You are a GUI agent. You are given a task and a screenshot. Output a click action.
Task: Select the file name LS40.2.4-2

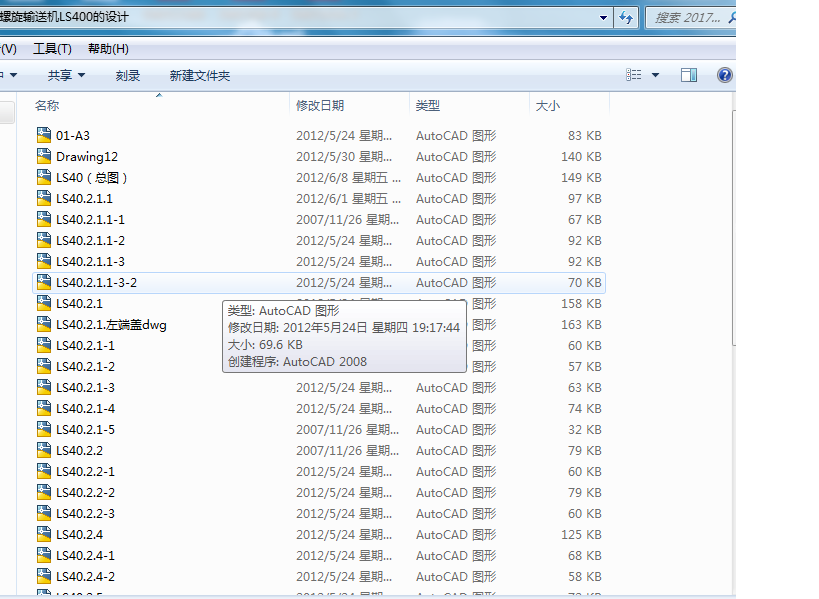[85, 577]
